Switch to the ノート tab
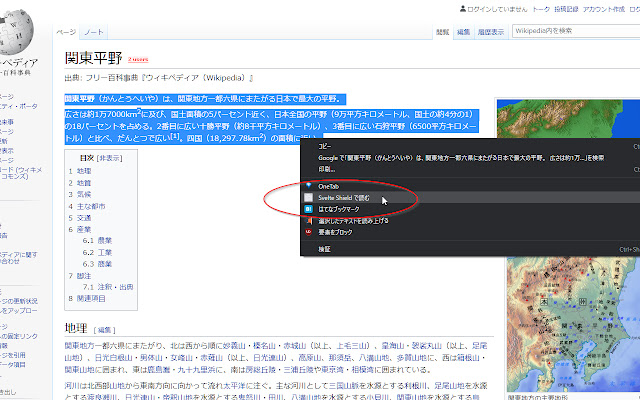Screen dimensions: 640x400 click(94, 32)
